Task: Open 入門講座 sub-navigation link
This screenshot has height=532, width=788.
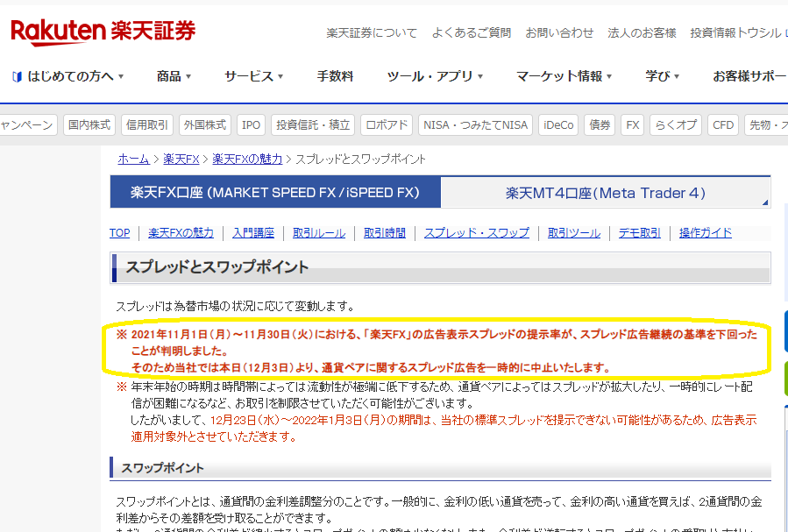Action: [253, 233]
